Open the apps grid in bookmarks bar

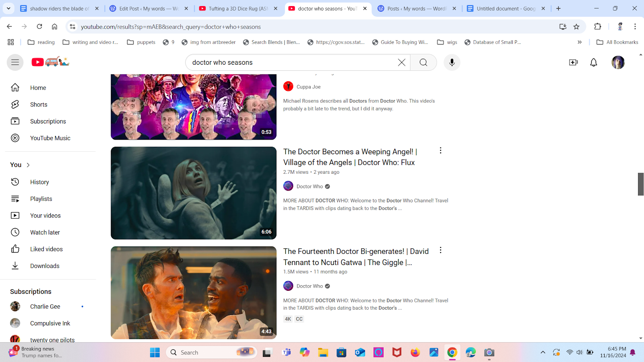[11, 42]
